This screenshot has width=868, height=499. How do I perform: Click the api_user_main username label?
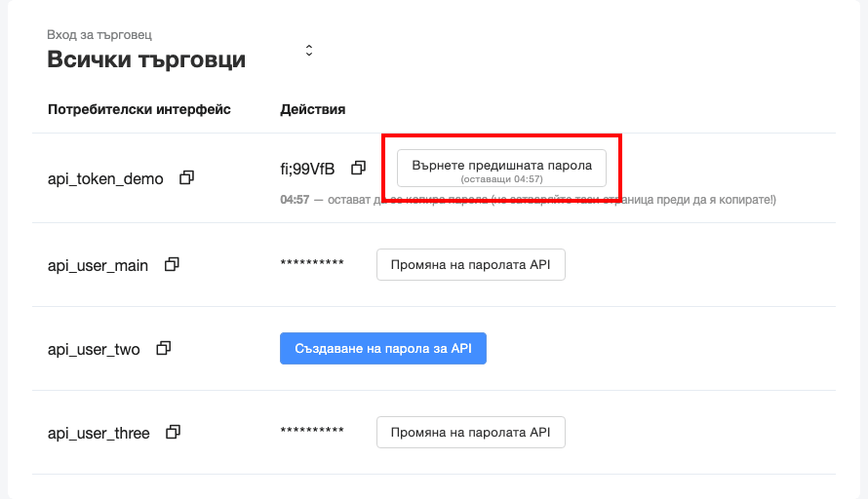pyautogui.click(x=98, y=265)
